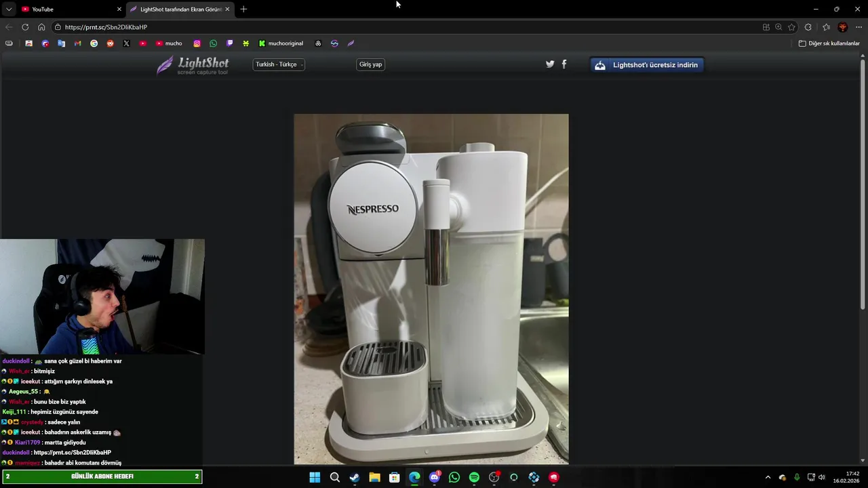Open the X (Twitter) bookmark icon
The width and height of the screenshot is (868, 488).
pos(126,43)
